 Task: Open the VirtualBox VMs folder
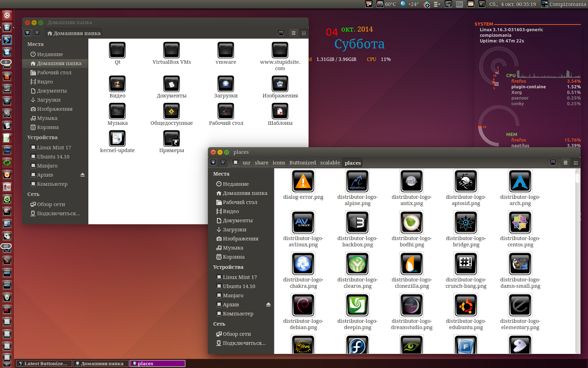172,50
